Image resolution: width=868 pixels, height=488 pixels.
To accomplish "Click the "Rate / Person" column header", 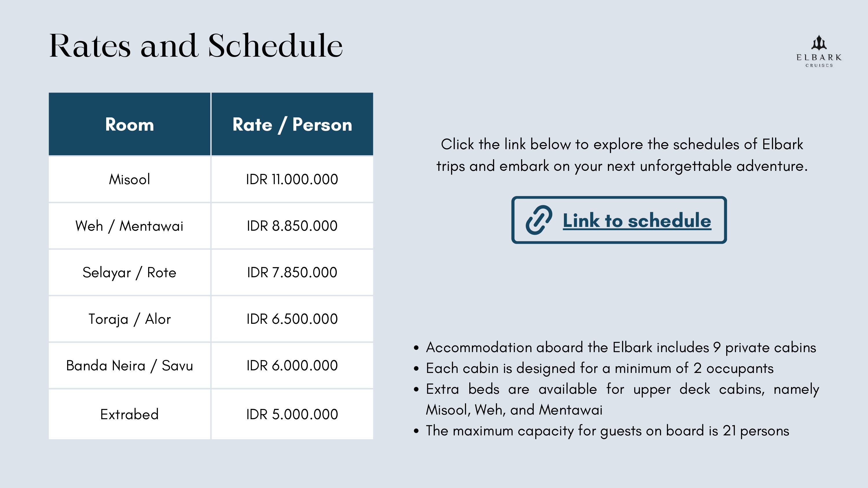I will pyautogui.click(x=292, y=125).
